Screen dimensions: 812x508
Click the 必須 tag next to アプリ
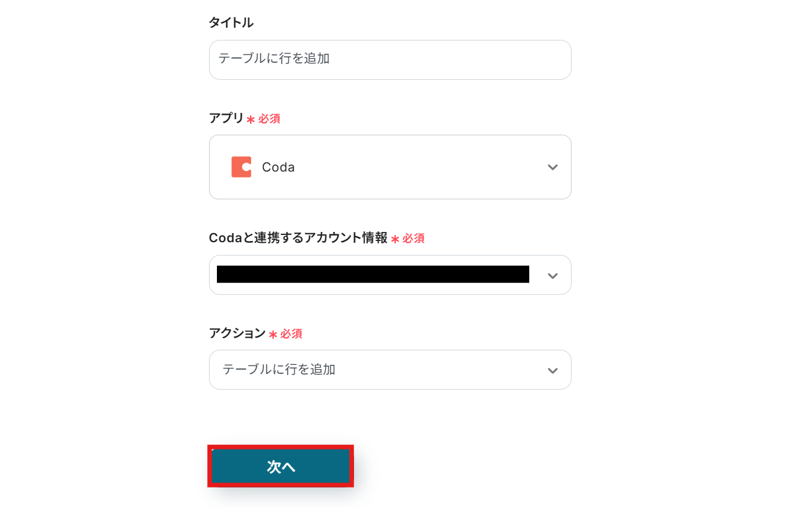(x=269, y=119)
